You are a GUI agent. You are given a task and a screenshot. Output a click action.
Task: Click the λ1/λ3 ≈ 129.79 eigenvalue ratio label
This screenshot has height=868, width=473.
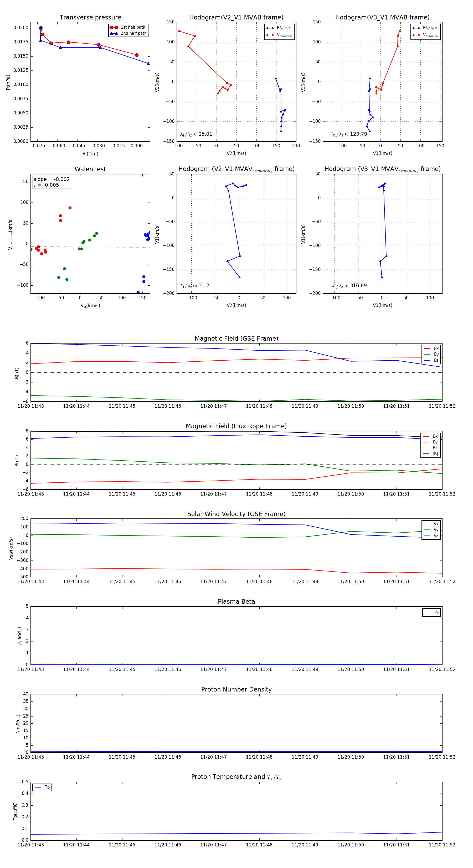pos(349,134)
